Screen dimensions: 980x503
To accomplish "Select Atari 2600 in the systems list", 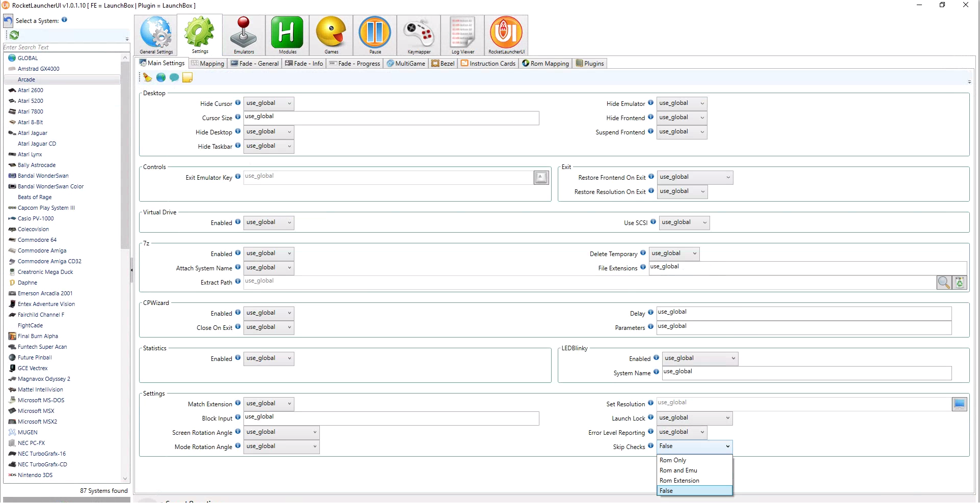I will pyautogui.click(x=62, y=90).
